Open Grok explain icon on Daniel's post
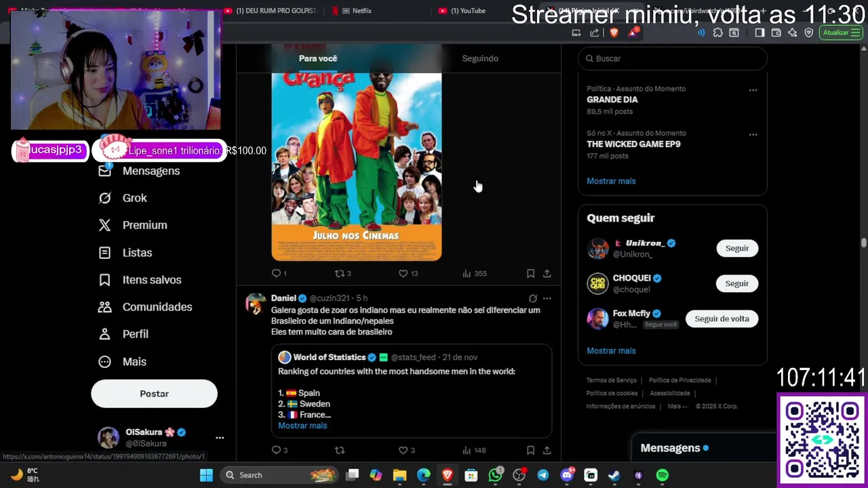 point(533,298)
